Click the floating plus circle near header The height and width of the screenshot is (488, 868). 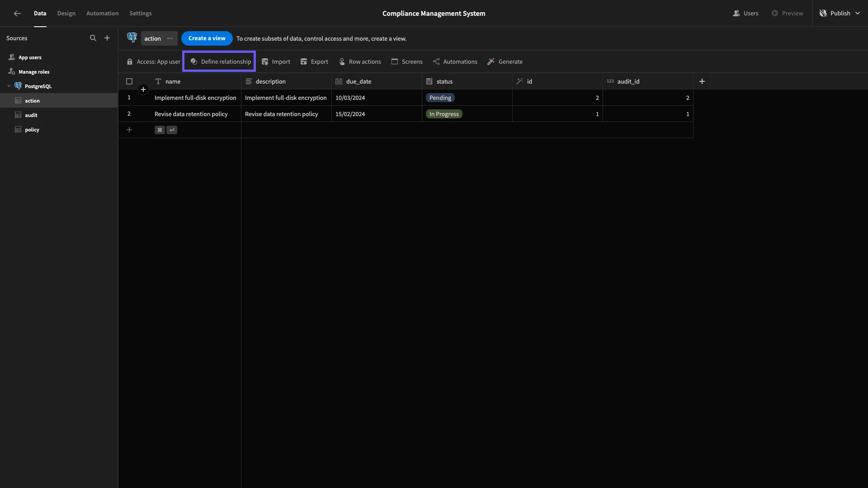[143, 89]
